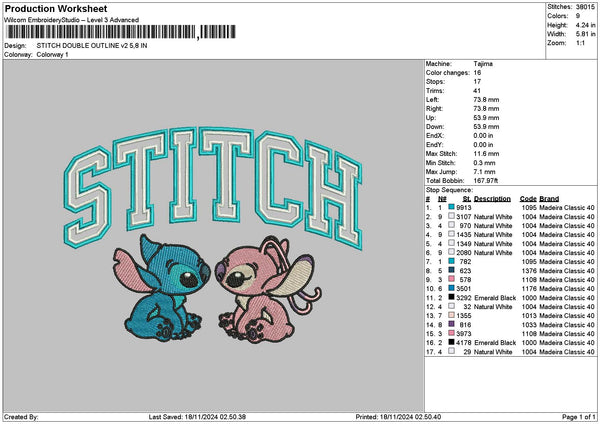Click the Emerald Black swatch in stop 11

coord(452,297)
